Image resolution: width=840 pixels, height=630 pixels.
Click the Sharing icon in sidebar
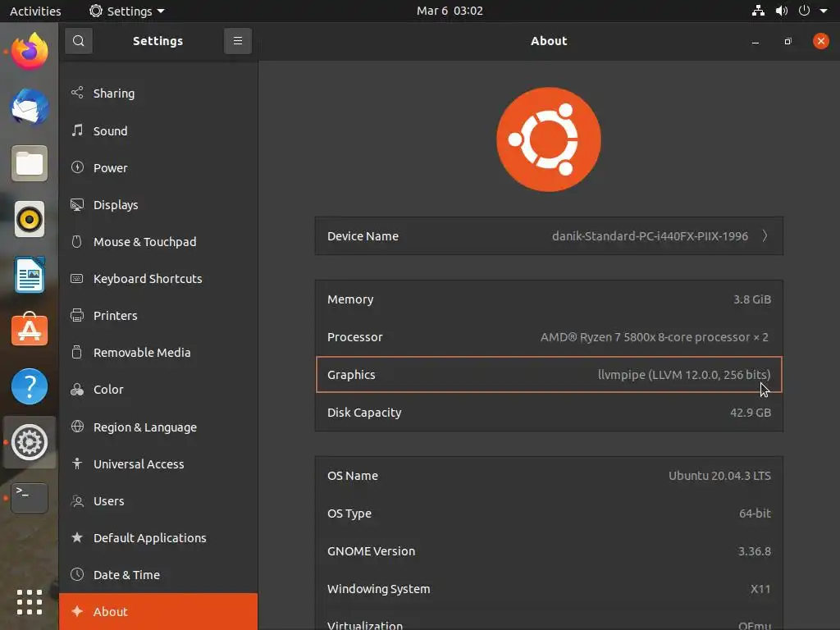77,93
